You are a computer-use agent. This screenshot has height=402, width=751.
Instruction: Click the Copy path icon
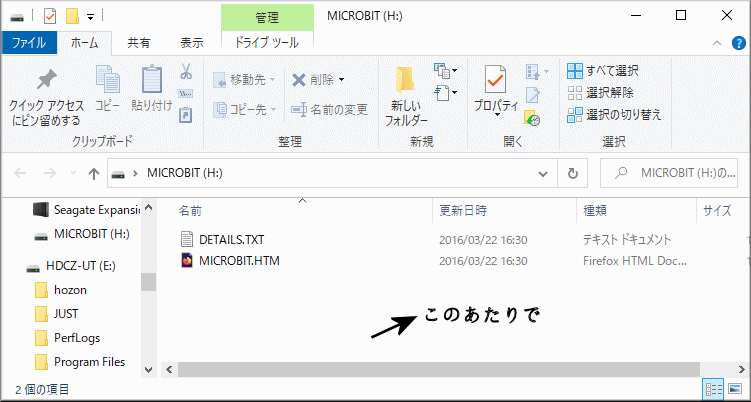(185, 93)
